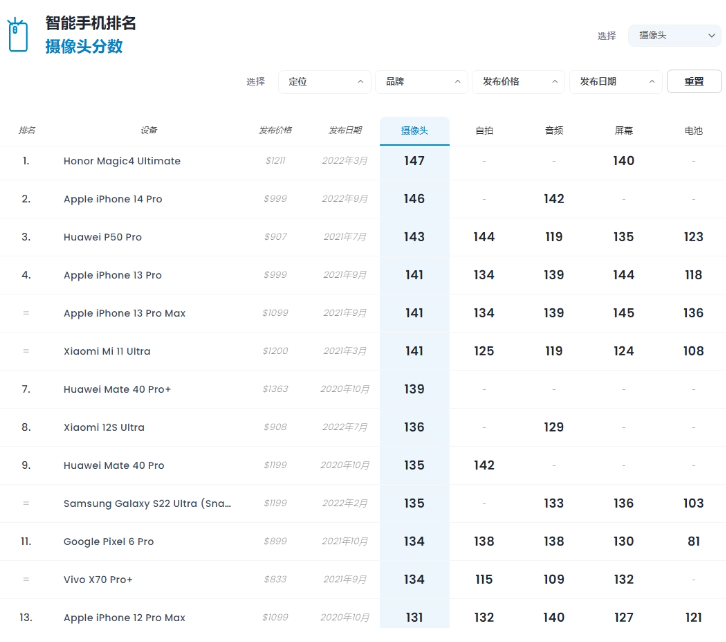Sort by 电池 column header
726x642 pixels.
pos(693,131)
